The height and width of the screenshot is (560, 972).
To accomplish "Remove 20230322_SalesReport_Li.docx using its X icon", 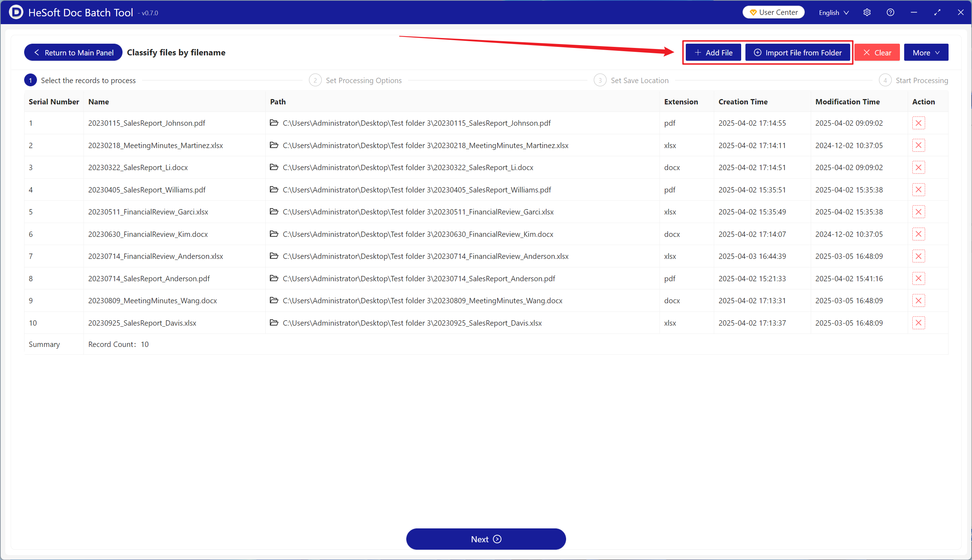I will pos(918,167).
